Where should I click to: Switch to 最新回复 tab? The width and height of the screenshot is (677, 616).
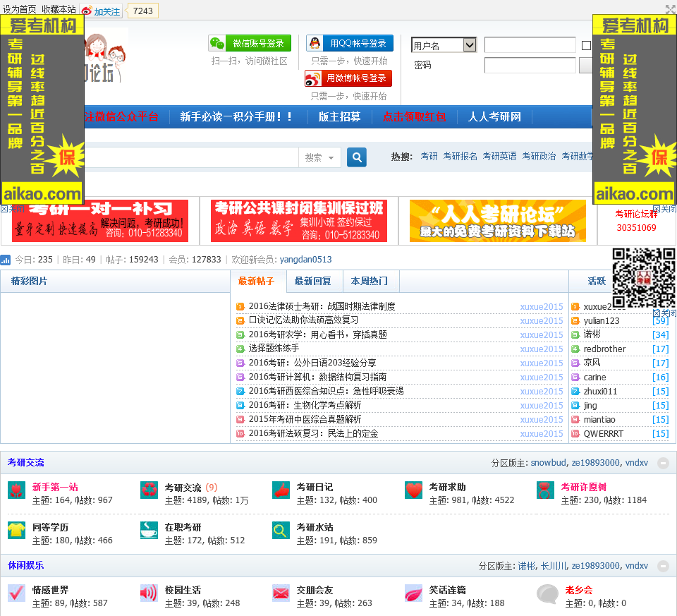point(315,282)
